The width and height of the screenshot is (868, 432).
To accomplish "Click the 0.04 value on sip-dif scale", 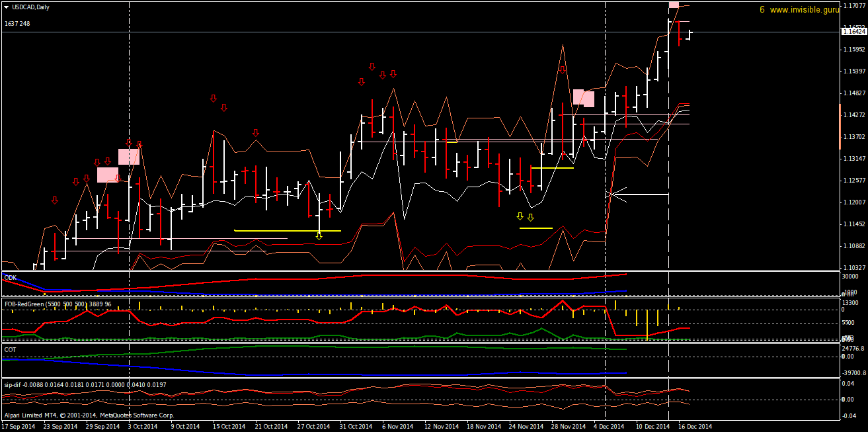I will [848, 383].
